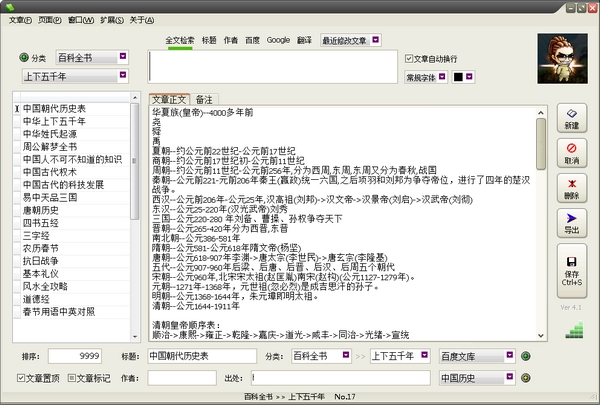Open the 文章(F) menu
Screen dimensions: 600x405
point(20,6)
